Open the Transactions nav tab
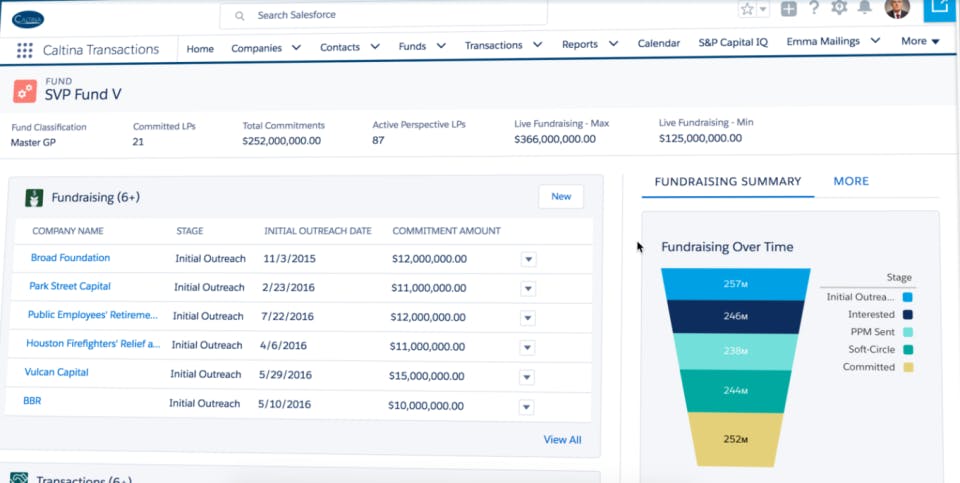960x483 pixels. [493, 45]
